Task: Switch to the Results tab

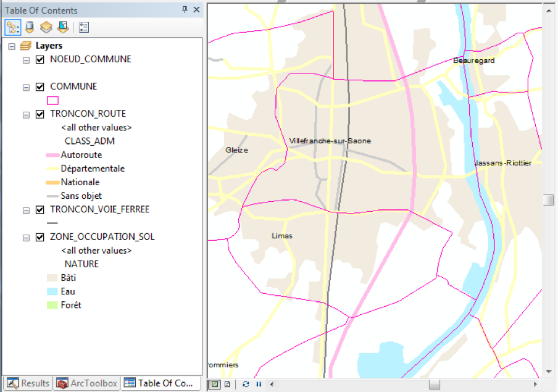Action: (28, 383)
